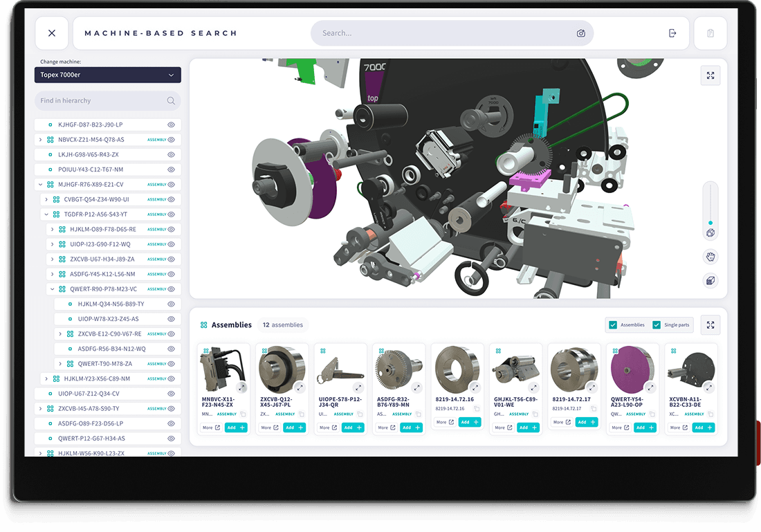Click the main Search field
This screenshot has height=532, width=761.
pos(452,33)
